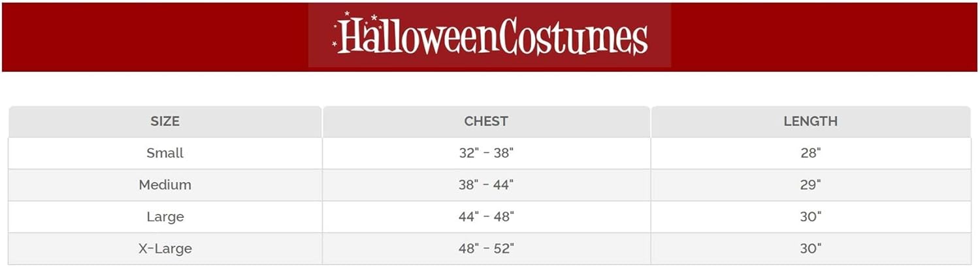Click red banner area right of logo

(825, 37)
